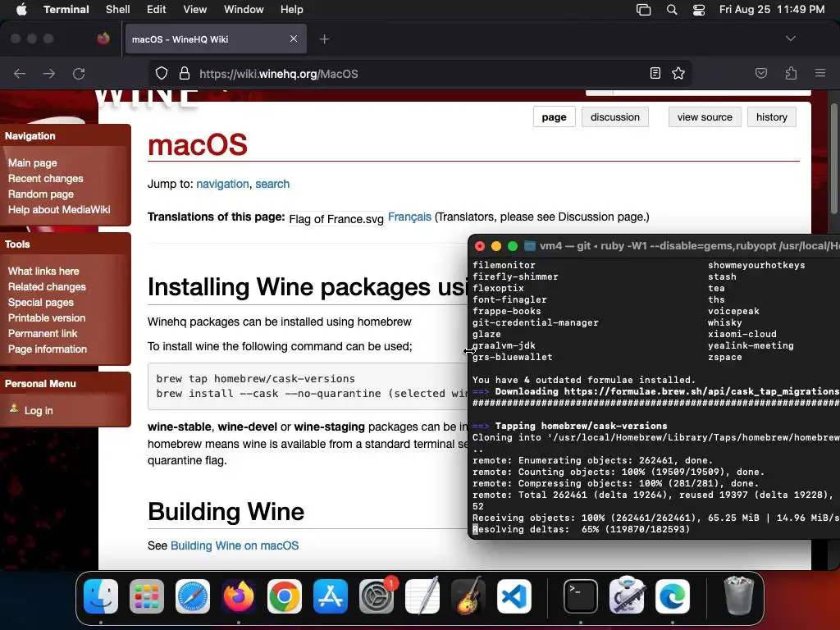
Task: Open Special pages link
Action: coord(41,302)
